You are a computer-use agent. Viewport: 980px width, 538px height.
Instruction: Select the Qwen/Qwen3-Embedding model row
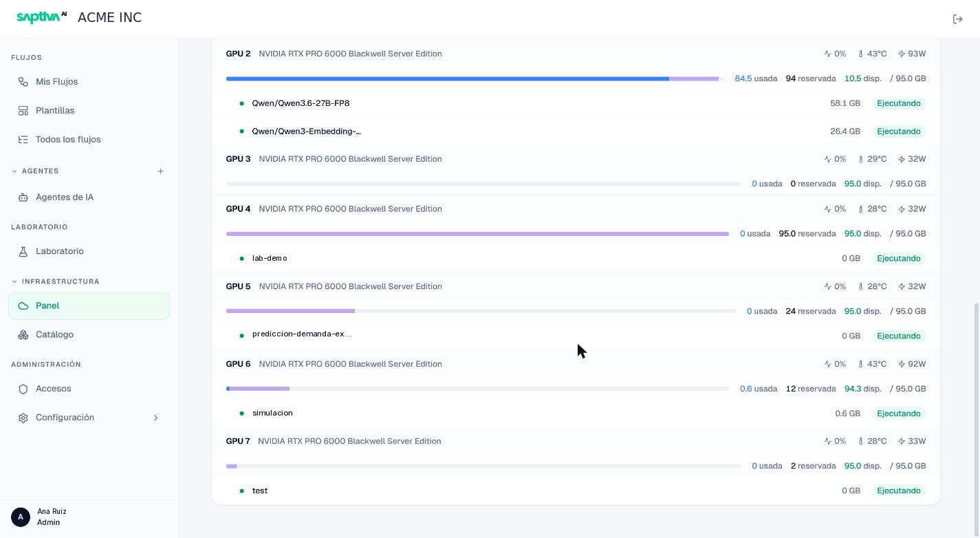tap(576, 131)
